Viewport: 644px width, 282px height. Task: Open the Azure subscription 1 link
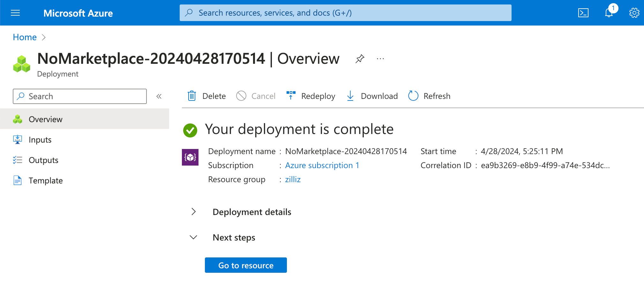pos(322,165)
